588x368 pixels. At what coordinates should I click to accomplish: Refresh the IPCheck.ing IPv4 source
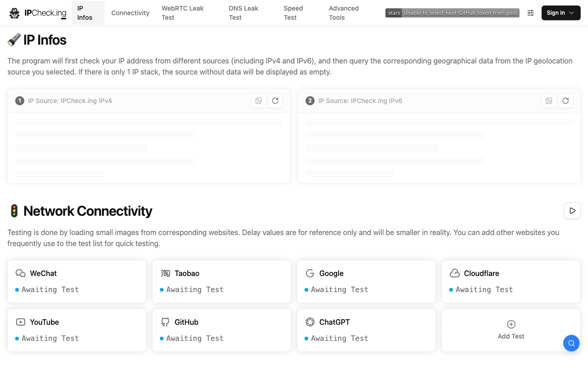[x=275, y=101]
